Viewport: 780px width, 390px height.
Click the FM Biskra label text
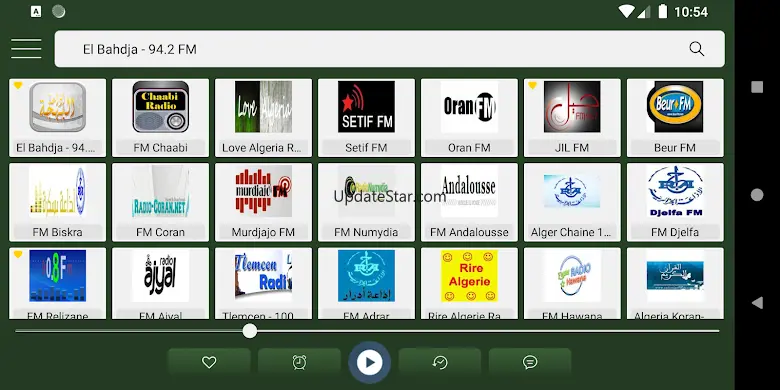tap(58, 232)
